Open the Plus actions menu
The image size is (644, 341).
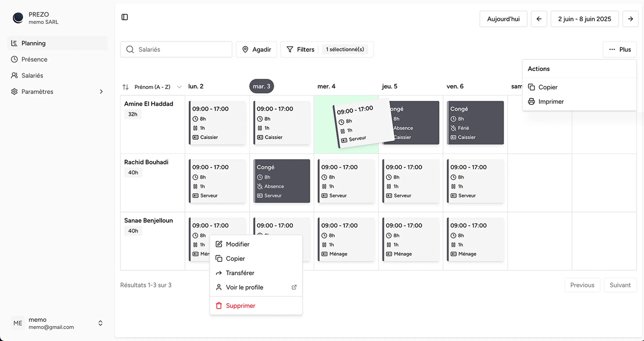620,49
